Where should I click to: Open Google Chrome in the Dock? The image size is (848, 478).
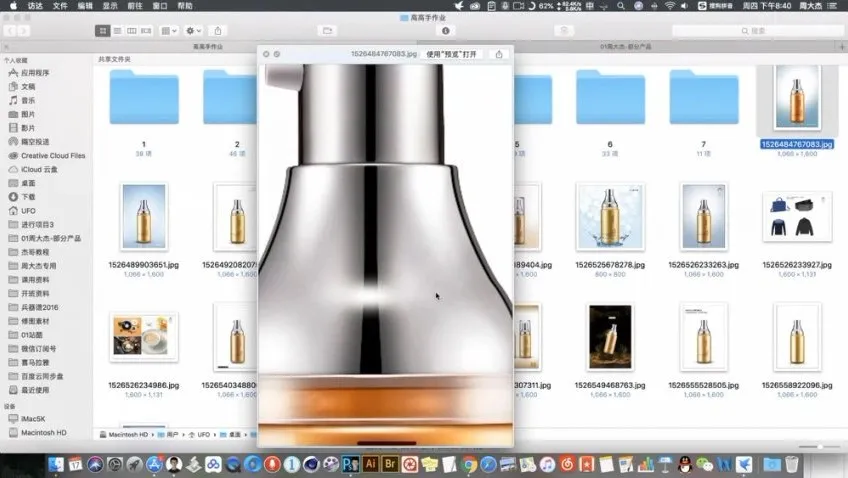tap(468, 464)
